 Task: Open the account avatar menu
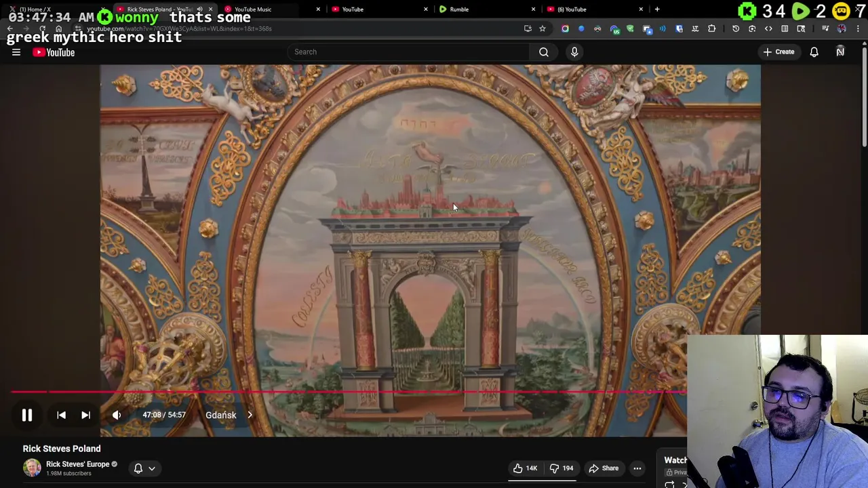840,52
